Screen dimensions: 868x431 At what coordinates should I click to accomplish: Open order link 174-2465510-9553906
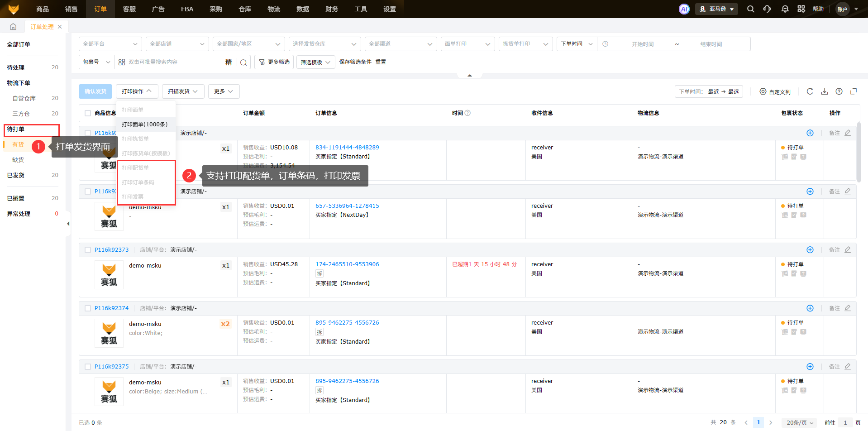[347, 264]
